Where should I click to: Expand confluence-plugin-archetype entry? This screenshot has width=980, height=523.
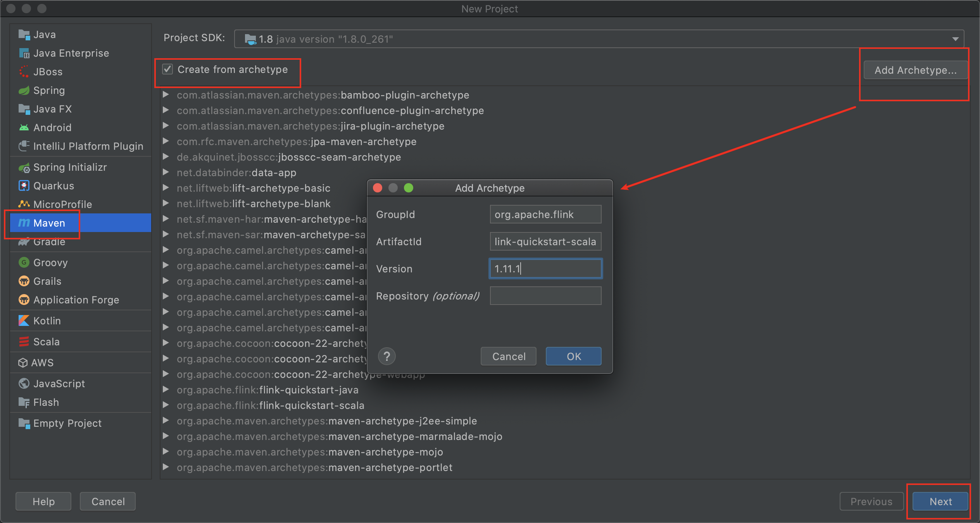pos(166,110)
